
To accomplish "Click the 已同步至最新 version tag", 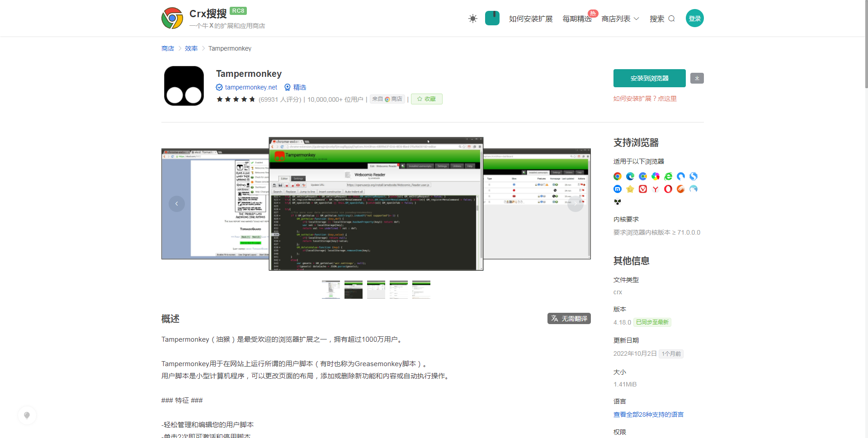I will pos(652,322).
